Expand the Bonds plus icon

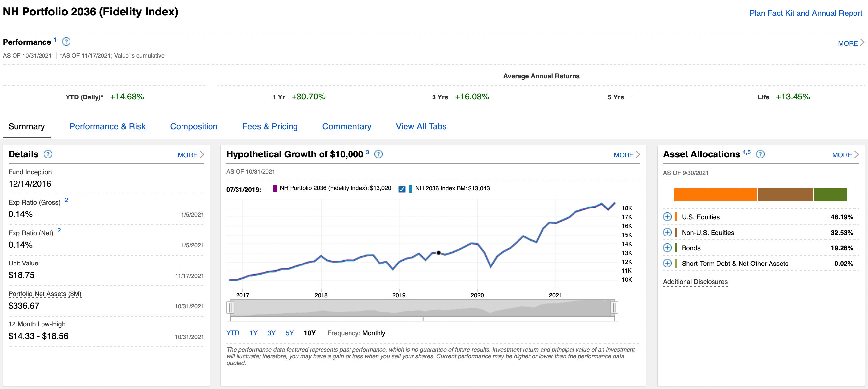[667, 248]
